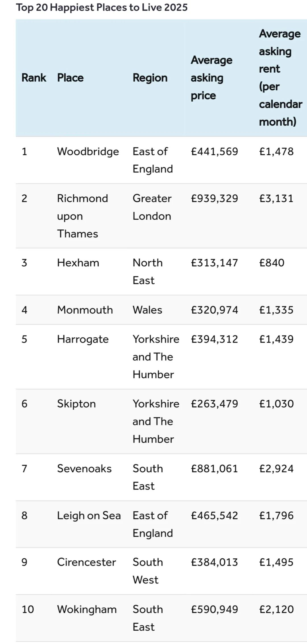Click the Place column header

(x=70, y=78)
